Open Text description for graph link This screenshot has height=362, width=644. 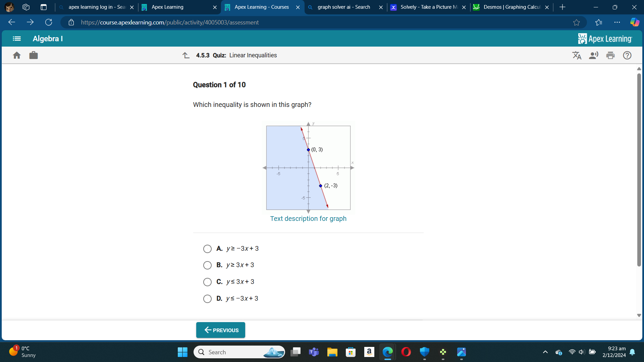[308, 218]
